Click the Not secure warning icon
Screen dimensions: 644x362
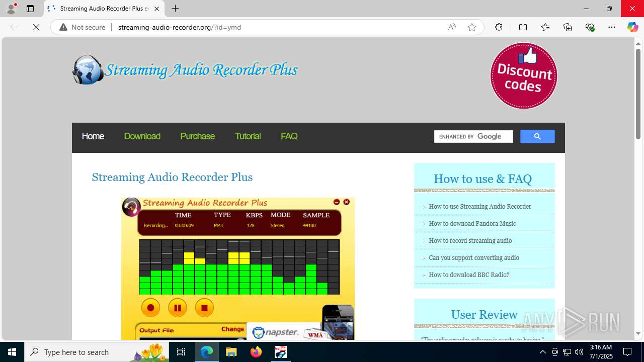click(63, 27)
